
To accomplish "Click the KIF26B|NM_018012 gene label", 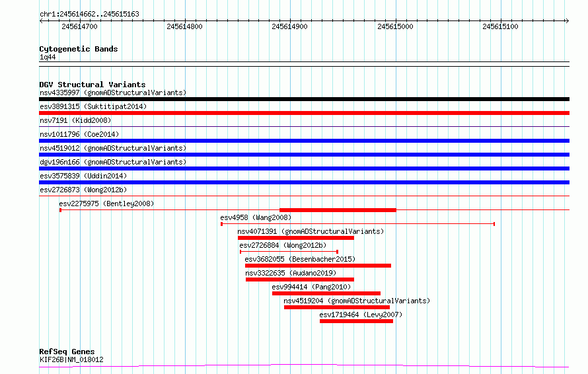I will [71, 359].
